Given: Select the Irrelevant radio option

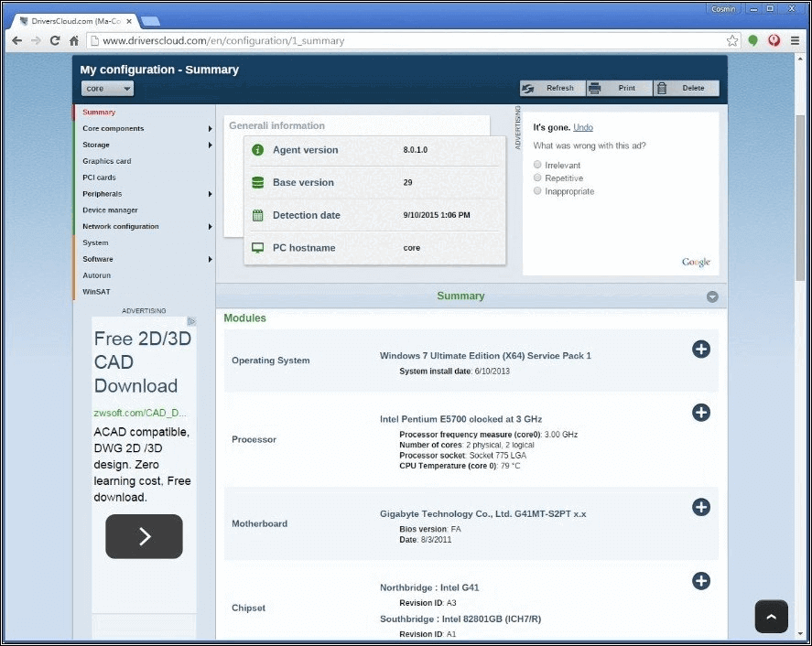Looking at the screenshot, I should pos(537,165).
